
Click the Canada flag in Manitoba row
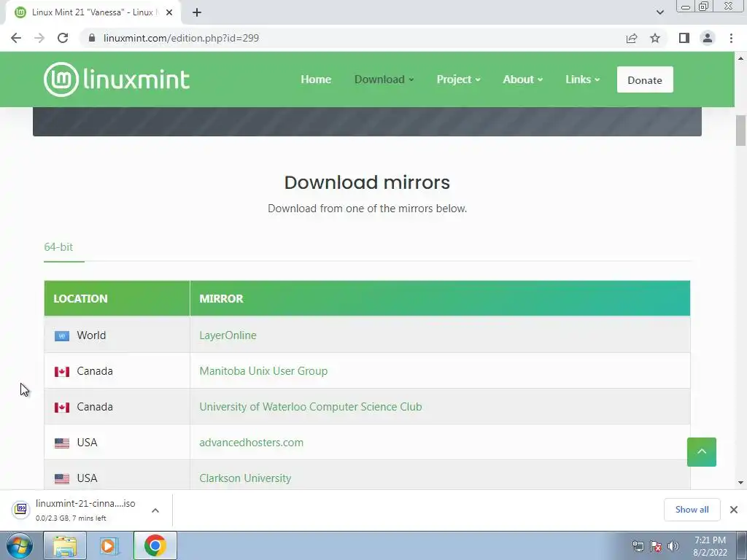[62, 371]
